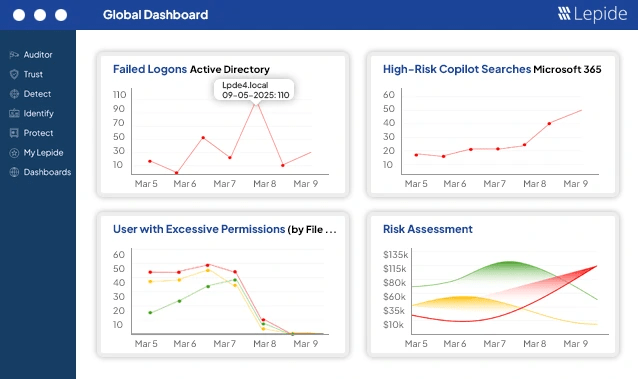Select the Trust shield icon

pos(14,74)
